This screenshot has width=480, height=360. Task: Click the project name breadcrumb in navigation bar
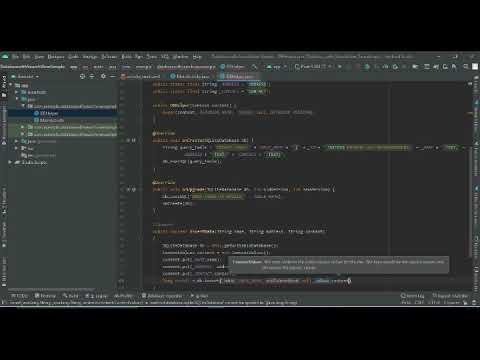pyautogui.click(x=33, y=67)
